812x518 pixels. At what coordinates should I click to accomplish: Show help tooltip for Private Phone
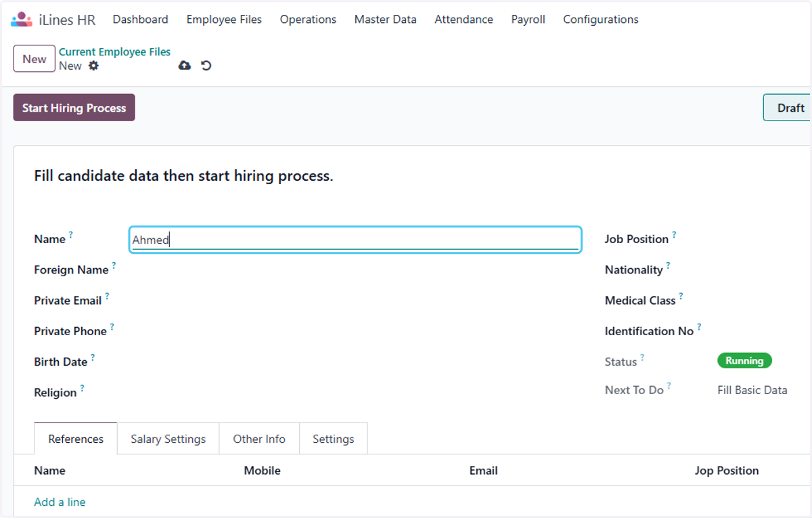pyautogui.click(x=112, y=326)
